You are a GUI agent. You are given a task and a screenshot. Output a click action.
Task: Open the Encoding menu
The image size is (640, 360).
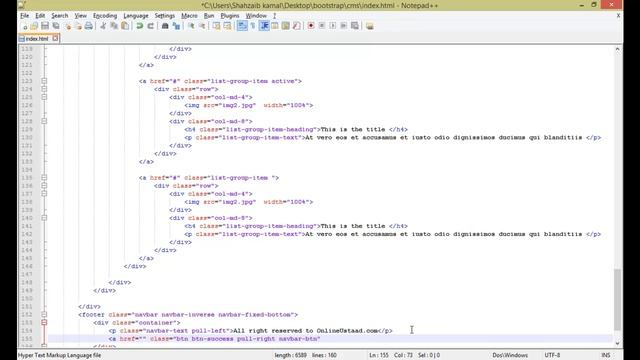point(105,16)
